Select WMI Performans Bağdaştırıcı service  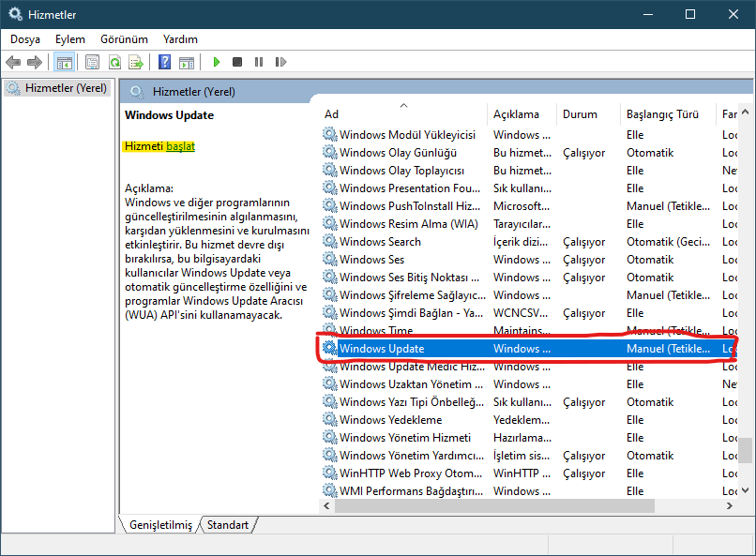tap(529, 491)
